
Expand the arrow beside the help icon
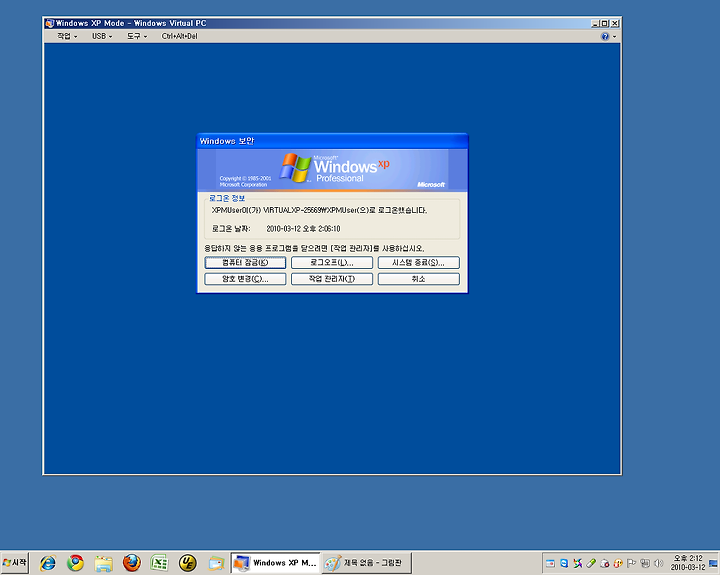coord(614,37)
